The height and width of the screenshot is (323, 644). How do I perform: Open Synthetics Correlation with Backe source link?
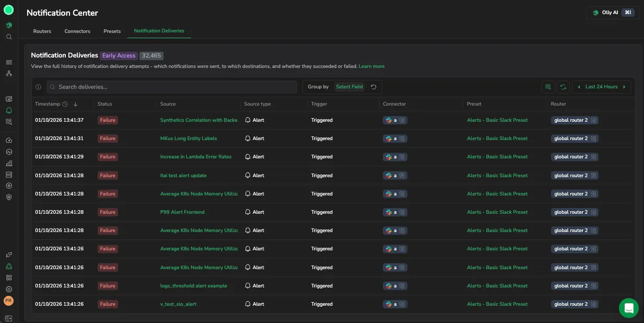tap(199, 120)
